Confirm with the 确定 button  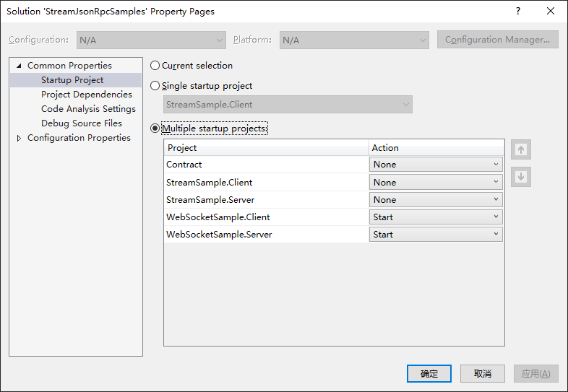pyautogui.click(x=429, y=373)
